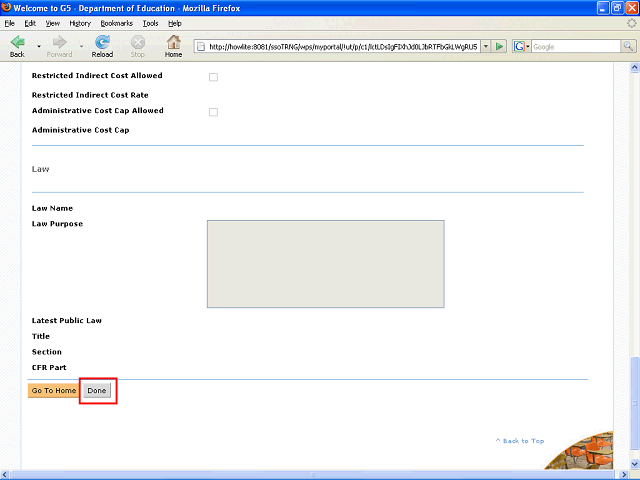This screenshot has width=640, height=480.
Task: Close the Firefox window
Action: tap(632, 8)
